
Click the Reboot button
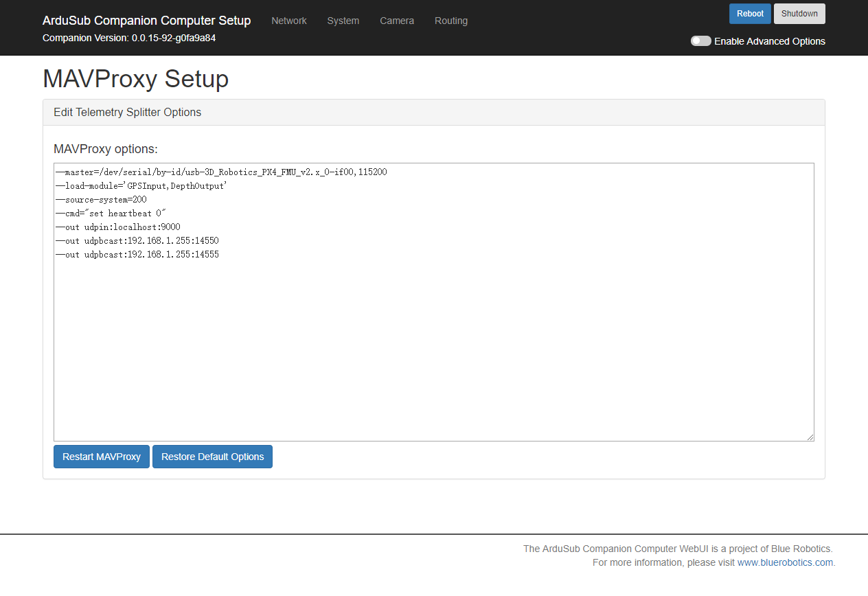point(750,13)
